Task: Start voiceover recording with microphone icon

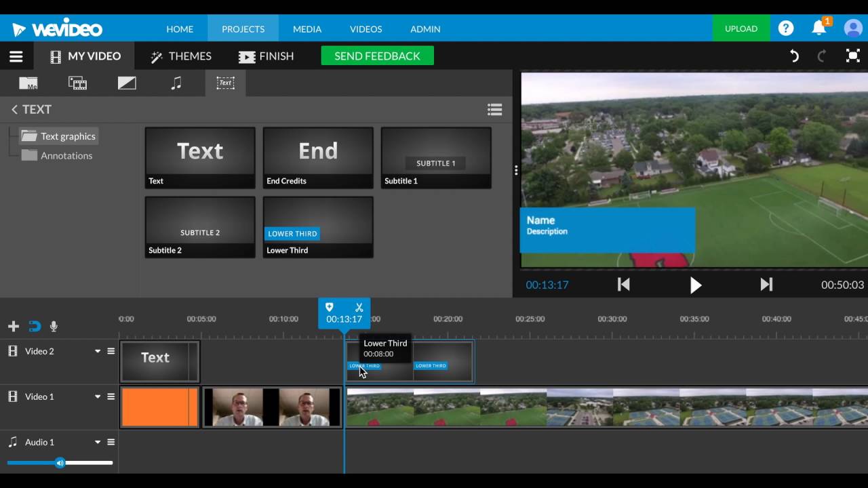Action: (54, 327)
